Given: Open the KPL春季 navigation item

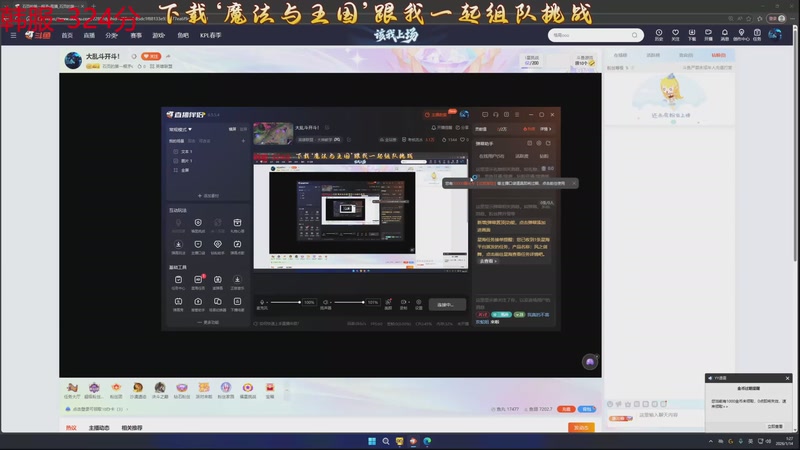Looking at the screenshot, I should click(x=210, y=35).
